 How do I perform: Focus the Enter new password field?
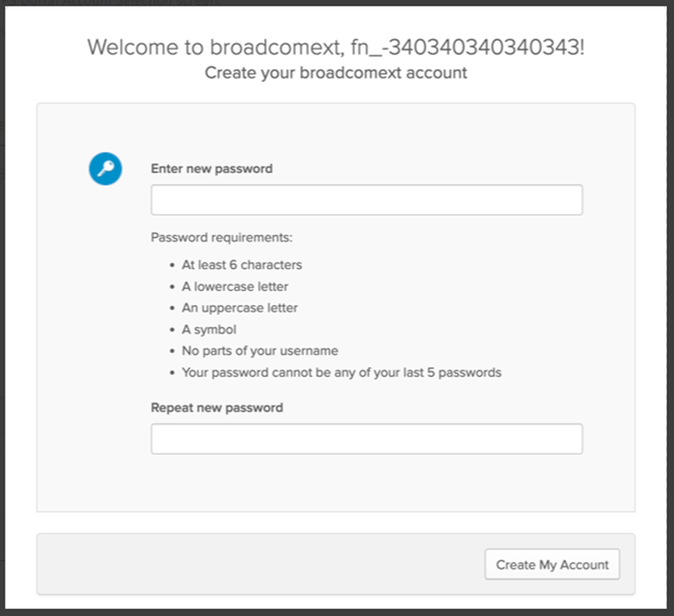[366, 200]
